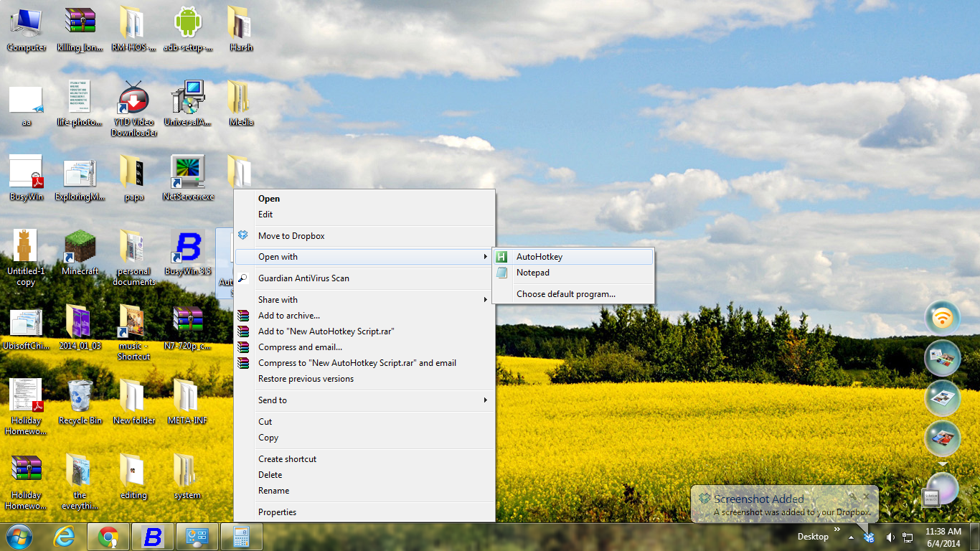The height and width of the screenshot is (551, 980).
Task: Open the volume speaker tray icon
Action: pyautogui.click(x=890, y=537)
